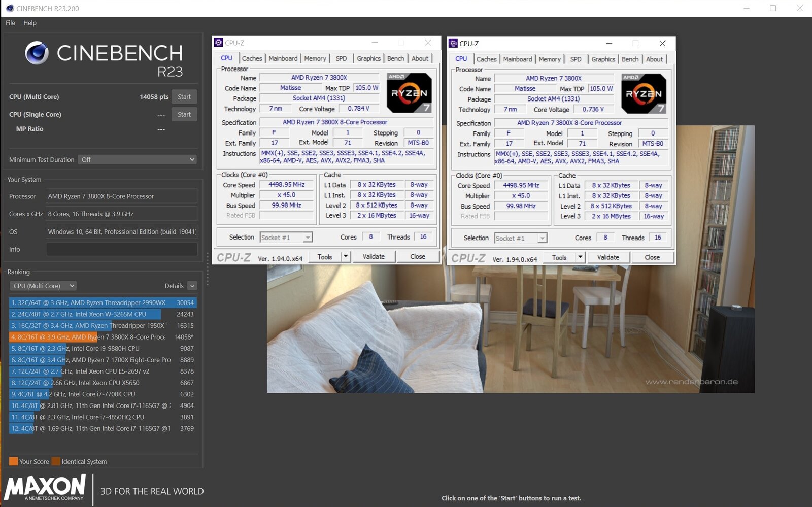Switch to Mainboard tab in right CPU-Z
This screenshot has width=812, height=507.
pos(518,59)
